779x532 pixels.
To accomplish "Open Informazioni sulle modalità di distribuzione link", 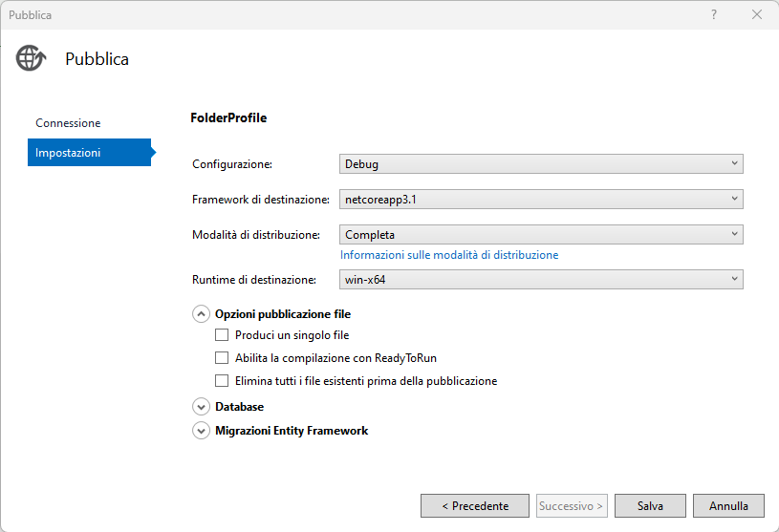I will [449, 255].
